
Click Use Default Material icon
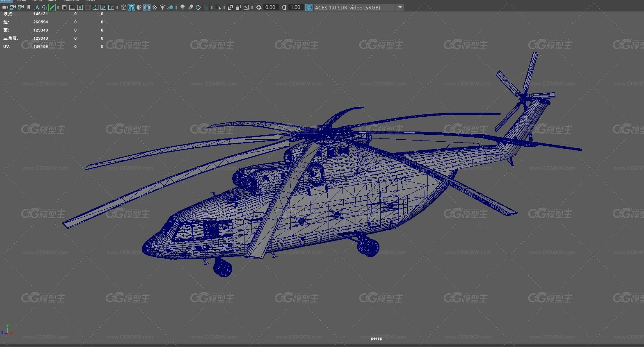(139, 7)
